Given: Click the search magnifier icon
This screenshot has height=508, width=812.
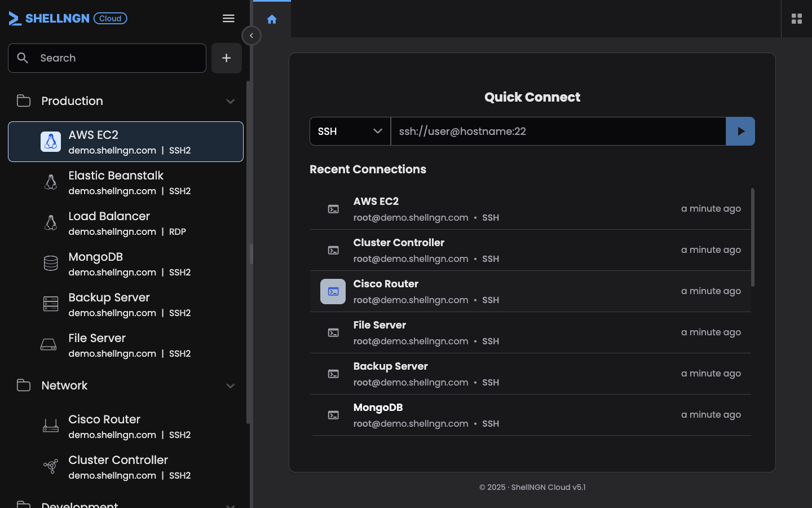Looking at the screenshot, I should tap(23, 58).
